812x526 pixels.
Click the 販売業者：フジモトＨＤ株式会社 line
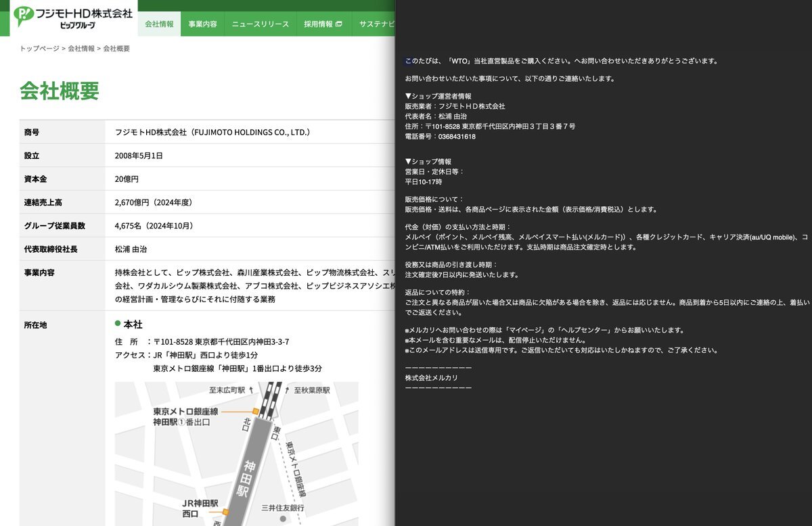[x=455, y=106]
